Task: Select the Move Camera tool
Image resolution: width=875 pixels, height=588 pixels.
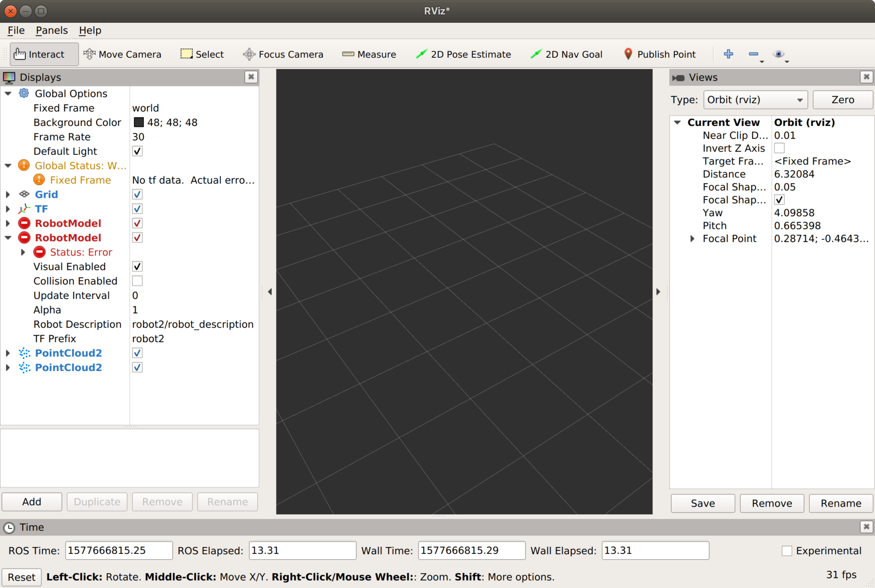Action: coord(122,54)
